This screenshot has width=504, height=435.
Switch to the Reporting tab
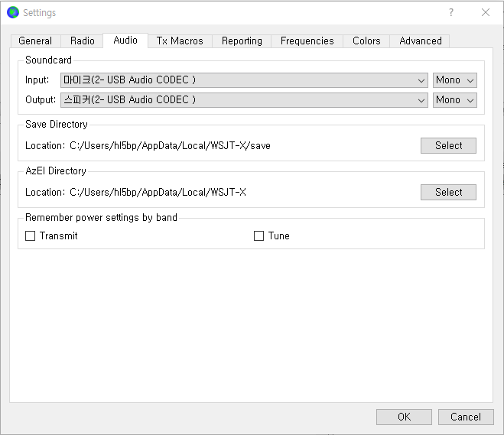(242, 41)
